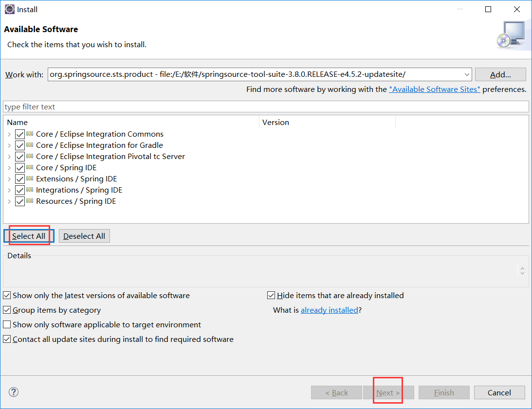Click the Version column header
Viewport: 532px width, 409px height.
328,123
